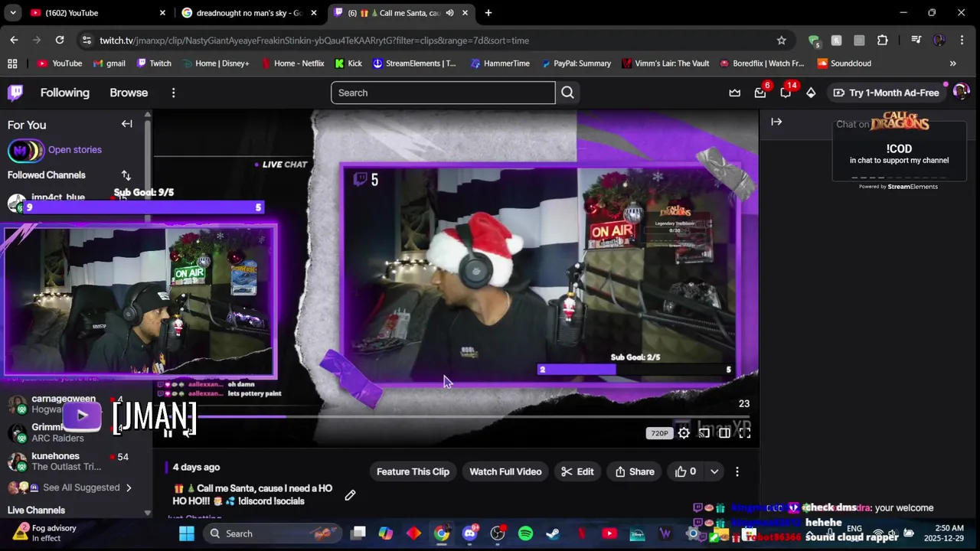
Task: Mute the tab audio on Twitch tab
Action: 449,13
